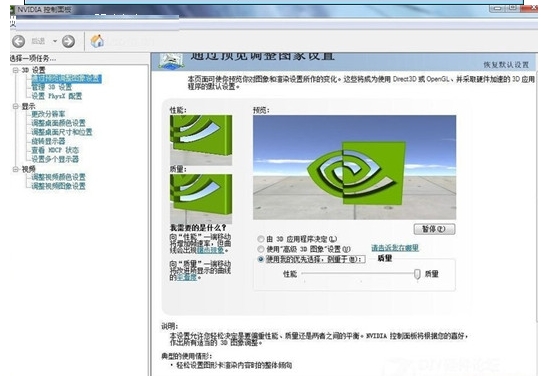Open the home icon in toolbar
This screenshot has height=387, width=541.
(97, 41)
